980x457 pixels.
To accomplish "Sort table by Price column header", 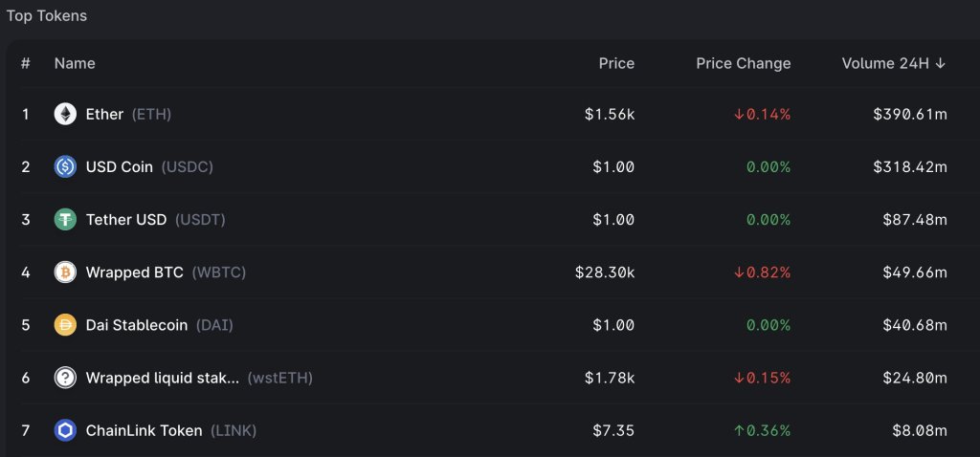I will point(616,63).
